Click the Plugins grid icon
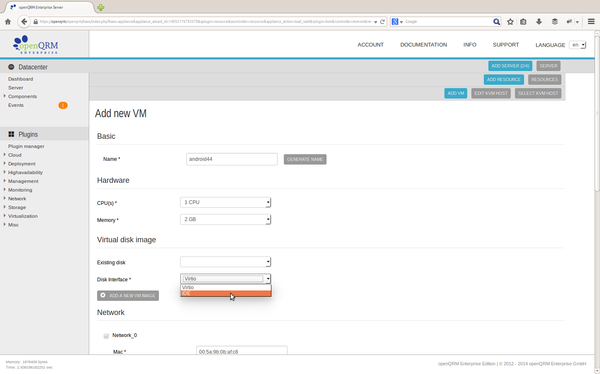Viewport: 600px width, 374px height. [x=11, y=134]
